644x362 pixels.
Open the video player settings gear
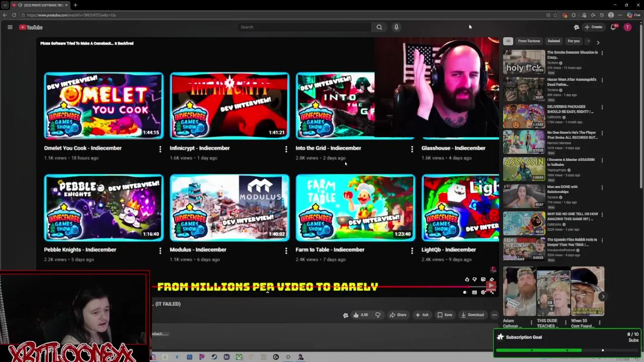[x=483, y=292]
